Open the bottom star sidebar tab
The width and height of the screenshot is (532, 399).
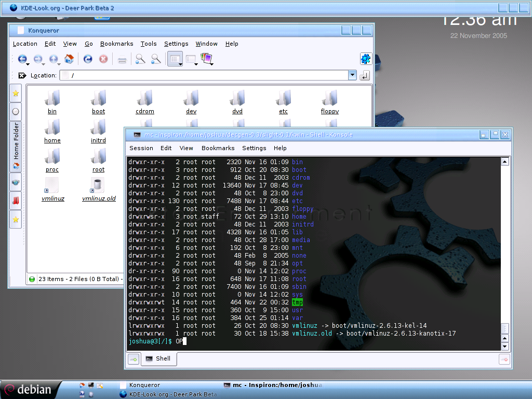tap(16, 220)
